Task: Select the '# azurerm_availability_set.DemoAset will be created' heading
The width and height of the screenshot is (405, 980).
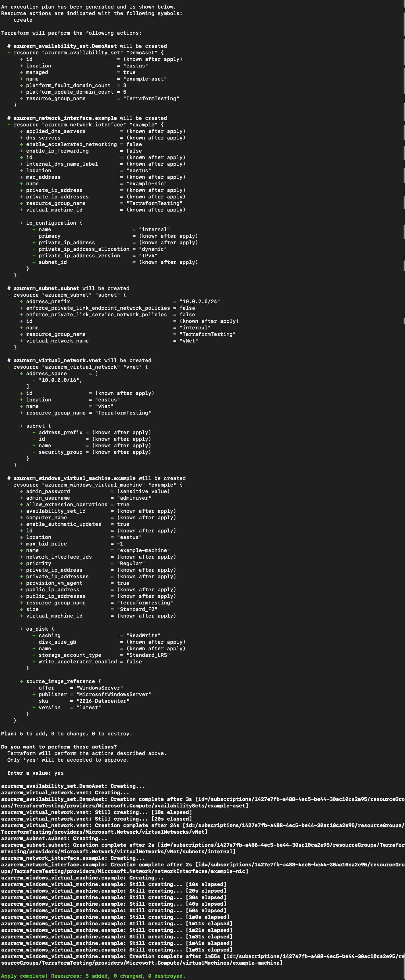Action: pos(87,46)
